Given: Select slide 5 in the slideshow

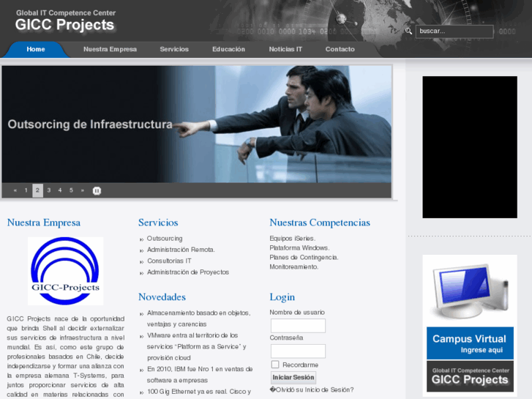Looking at the screenshot, I should pos(71,190).
